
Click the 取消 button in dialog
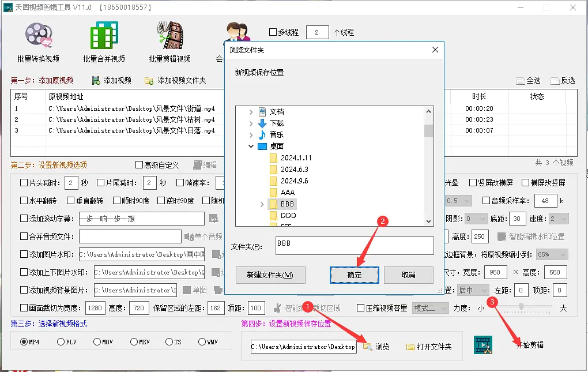(x=408, y=275)
